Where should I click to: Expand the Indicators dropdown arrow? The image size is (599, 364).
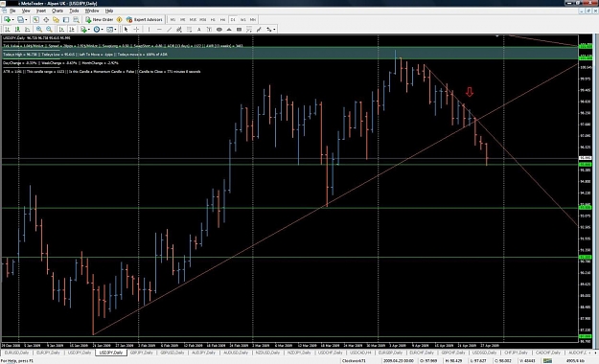coord(89,29)
